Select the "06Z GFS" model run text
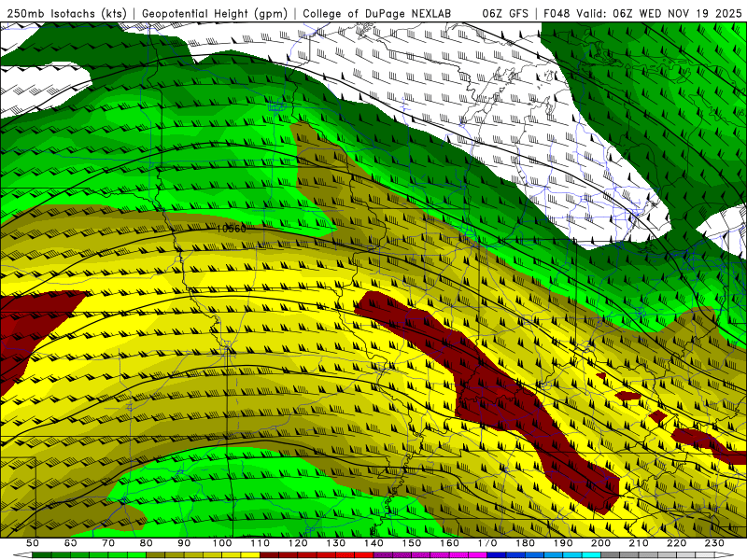The image size is (747, 560). 505,14
